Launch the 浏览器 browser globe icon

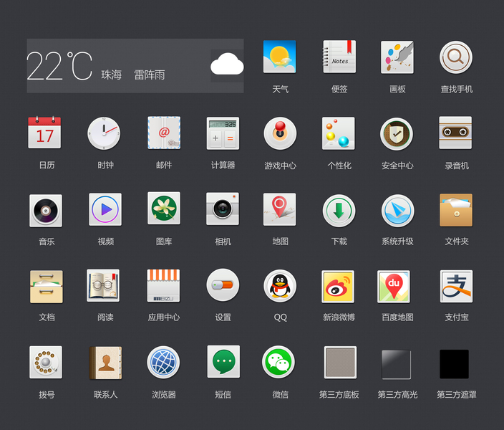coord(163,362)
